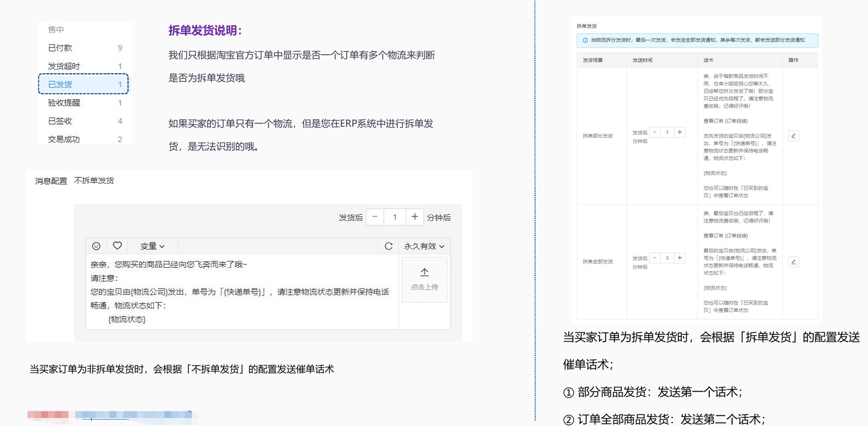This screenshot has height=426, width=868.
Task: Edit the 拆单部分发货 row script
Action: pyautogui.click(x=793, y=136)
